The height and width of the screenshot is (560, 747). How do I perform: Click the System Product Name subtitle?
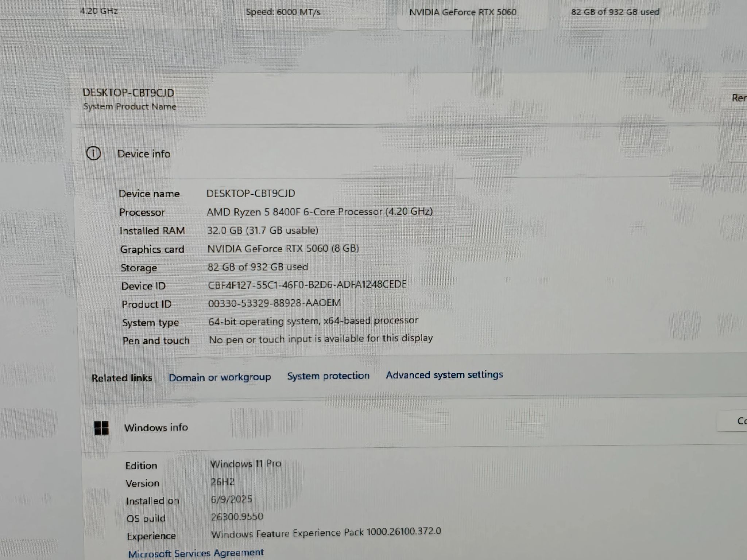[x=129, y=106]
